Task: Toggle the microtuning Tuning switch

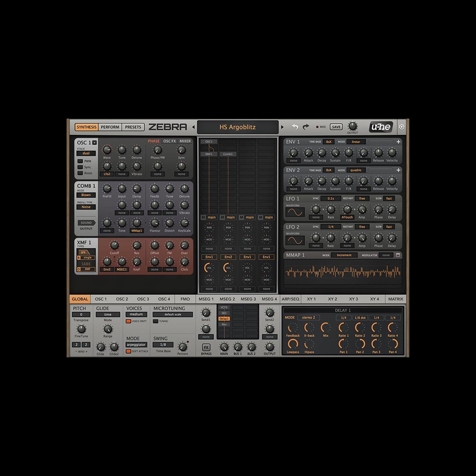Action: [155, 321]
